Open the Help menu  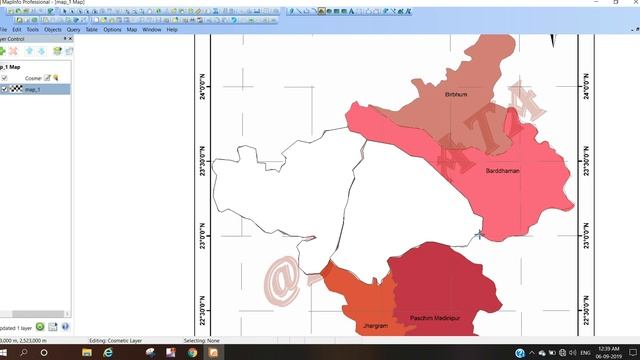(172, 30)
